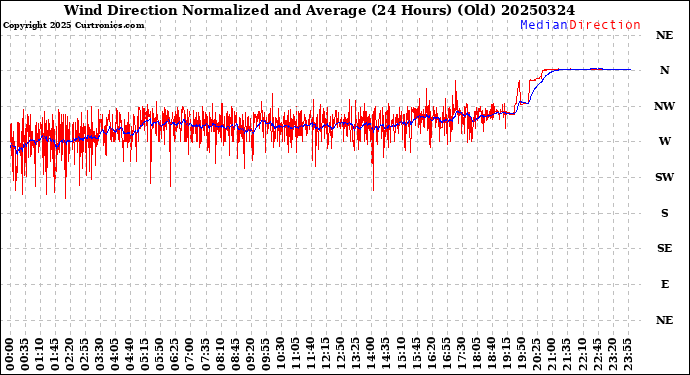The width and height of the screenshot is (690, 375).
Task: Click the 04:05 time axis label
Action: 115,355
